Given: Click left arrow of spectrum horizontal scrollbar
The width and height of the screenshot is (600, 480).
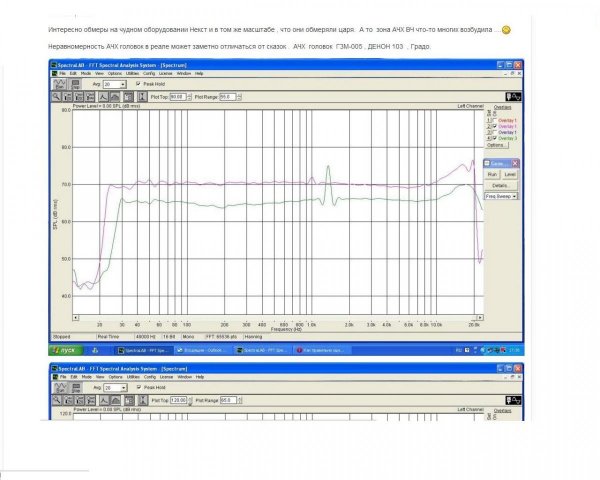Looking at the screenshot, I should pos(76,318).
